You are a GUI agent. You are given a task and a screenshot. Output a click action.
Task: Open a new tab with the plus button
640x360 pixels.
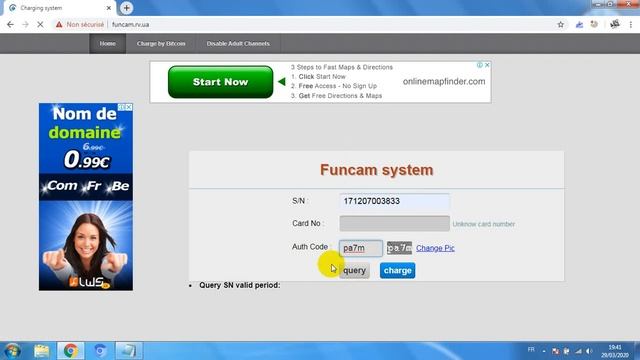tap(127, 8)
